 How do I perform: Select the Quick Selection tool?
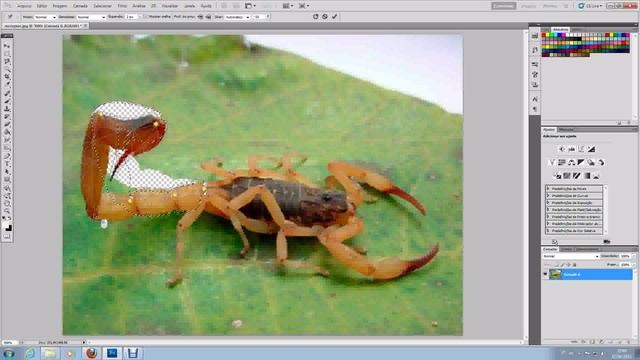pos(7,70)
